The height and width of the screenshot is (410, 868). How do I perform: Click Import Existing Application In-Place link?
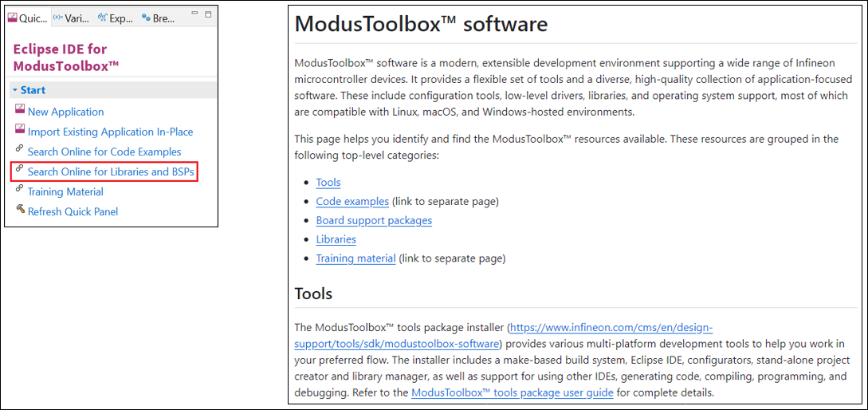click(110, 132)
